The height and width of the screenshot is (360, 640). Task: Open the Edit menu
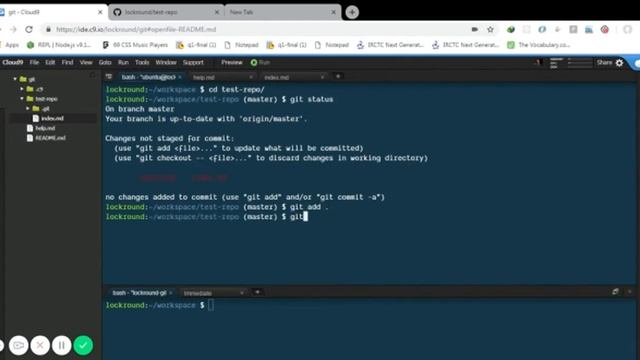pos(50,62)
